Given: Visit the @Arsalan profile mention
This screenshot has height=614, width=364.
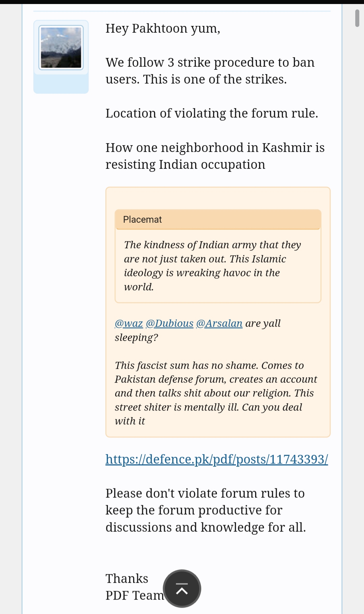Looking at the screenshot, I should 219,323.
